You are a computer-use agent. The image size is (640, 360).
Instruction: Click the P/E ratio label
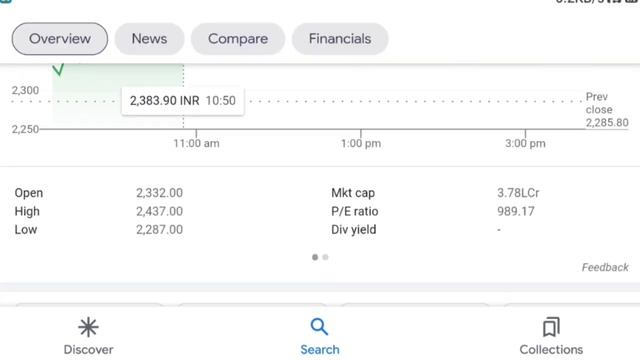tap(355, 211)
